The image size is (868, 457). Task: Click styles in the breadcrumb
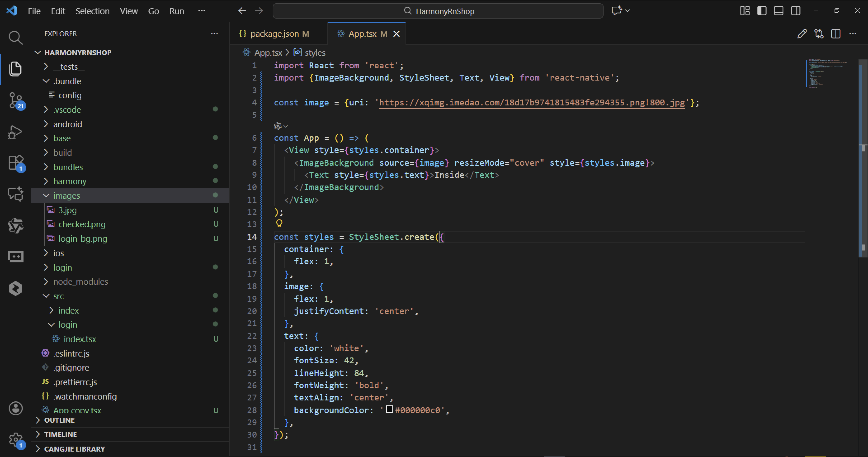315,53
